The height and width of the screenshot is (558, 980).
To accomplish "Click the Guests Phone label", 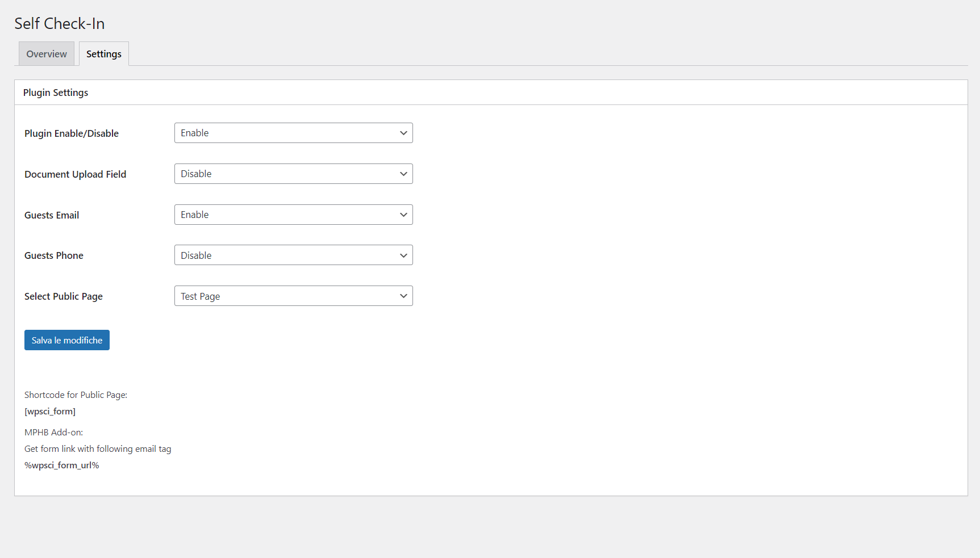I will click(x=54, y=255).
